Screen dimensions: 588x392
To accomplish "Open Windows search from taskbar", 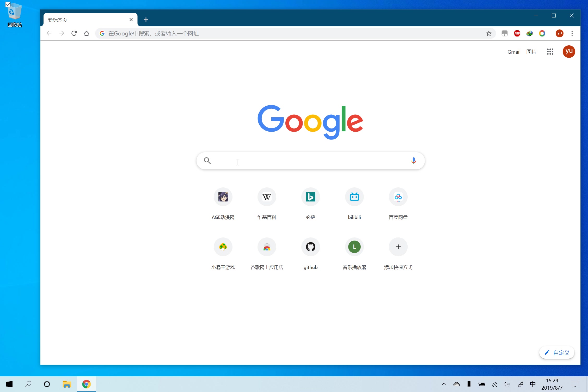I will (28, 384).
